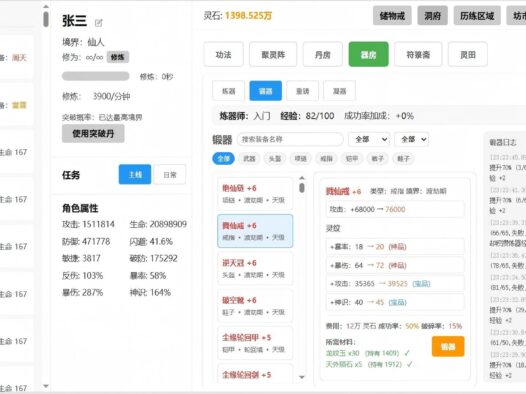Viewport: 526px width, 394px height.
Task: Filter equipment by 项链 chip
Action: click(x=301, y=158)
